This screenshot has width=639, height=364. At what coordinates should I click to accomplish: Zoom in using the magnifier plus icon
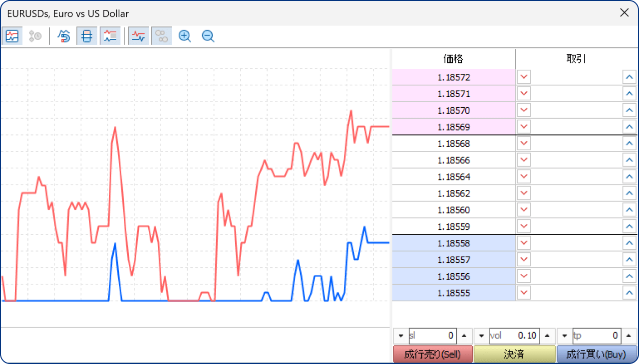point(185,36)
